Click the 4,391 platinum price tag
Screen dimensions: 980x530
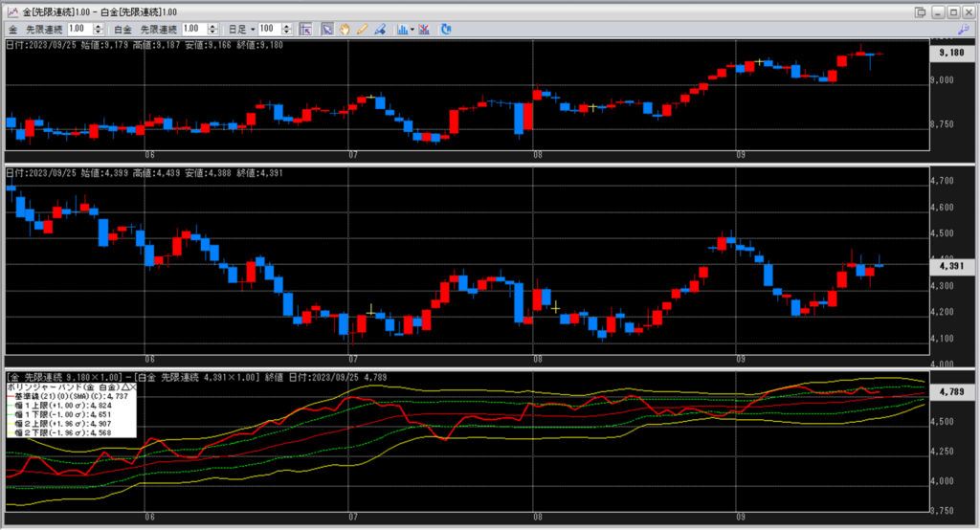pos(952,266)
